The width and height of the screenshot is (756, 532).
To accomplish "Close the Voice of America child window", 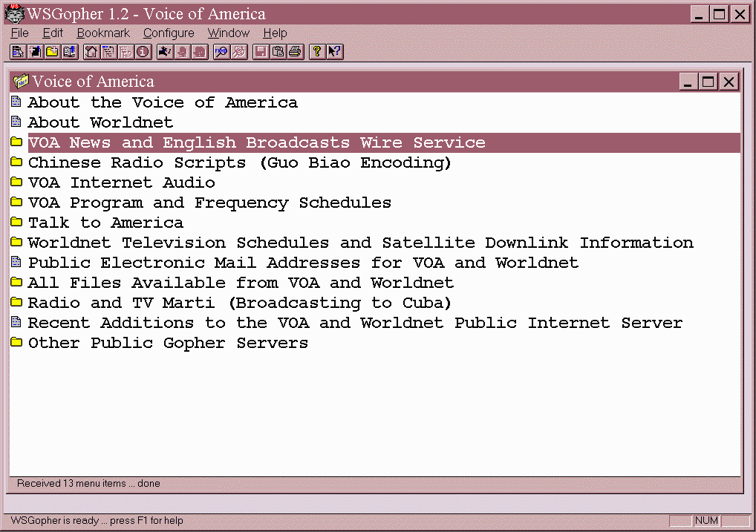I will pos(729,82).
